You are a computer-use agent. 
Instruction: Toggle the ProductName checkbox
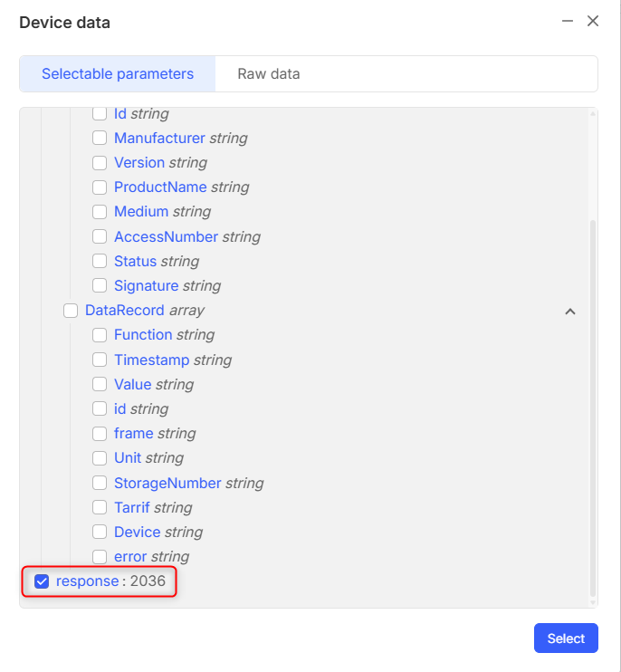click(x=100, y=187)
